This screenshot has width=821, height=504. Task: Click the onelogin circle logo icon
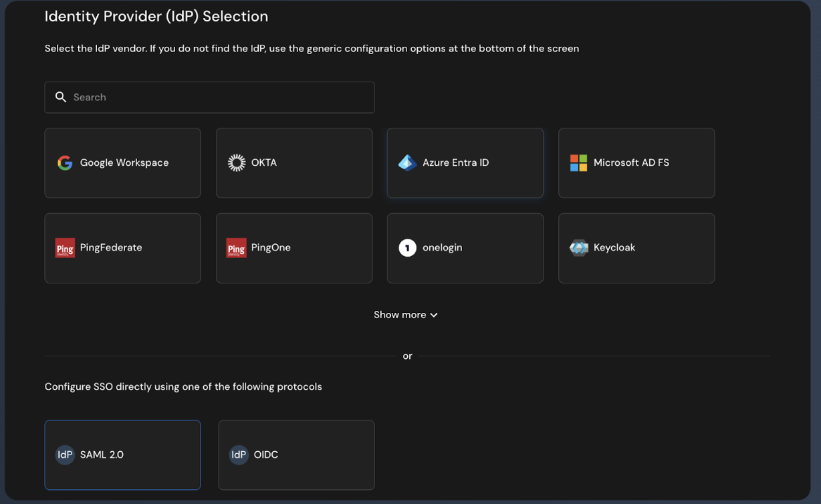pyautogui.click(x=408, y=248)
